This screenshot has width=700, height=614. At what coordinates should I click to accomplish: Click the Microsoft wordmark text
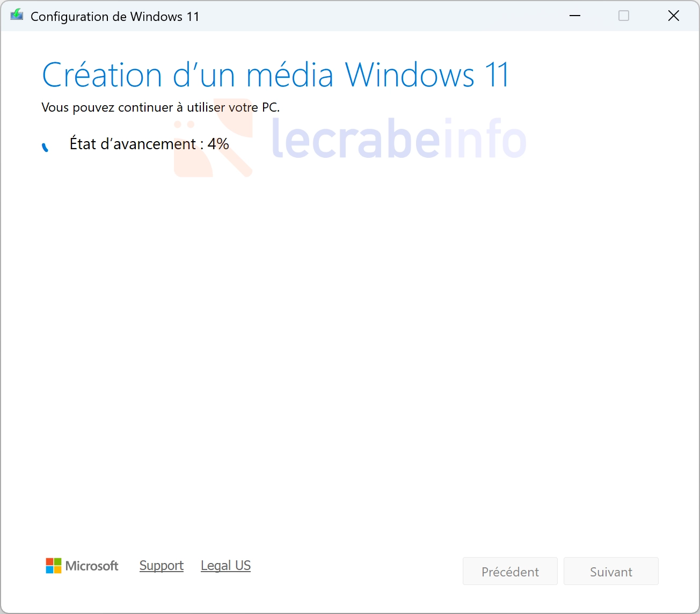coord(92,566)
